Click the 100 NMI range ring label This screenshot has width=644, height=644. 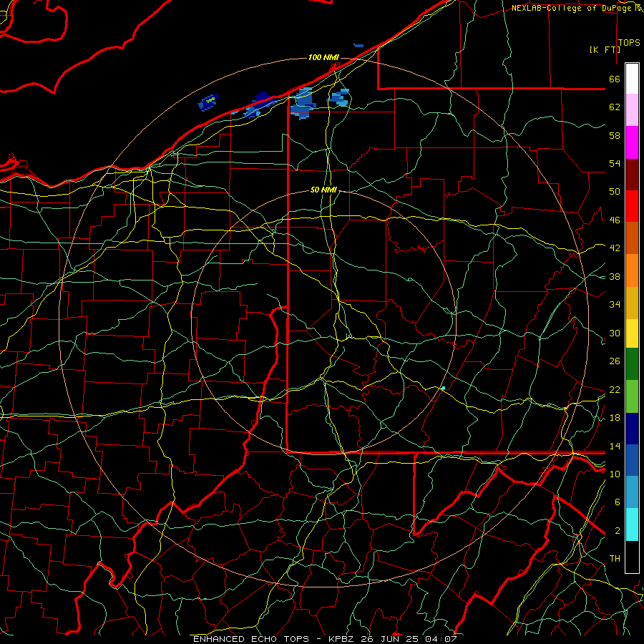point(323,57)
